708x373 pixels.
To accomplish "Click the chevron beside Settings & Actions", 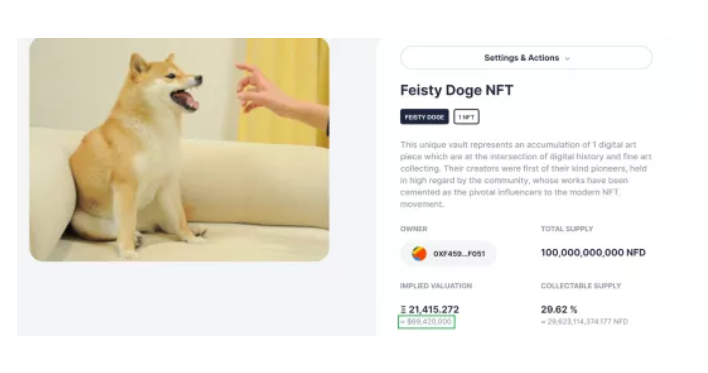I will pos(568,59).
